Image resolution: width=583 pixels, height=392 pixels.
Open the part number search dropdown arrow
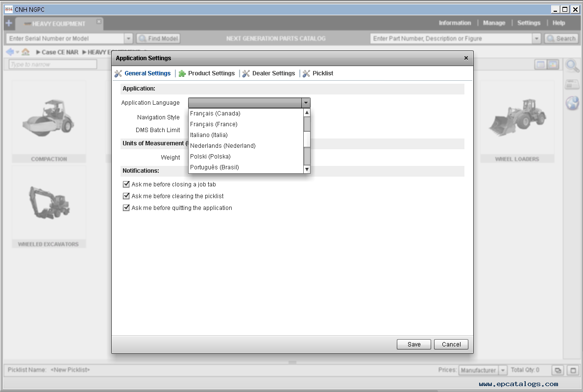coord(536,38)
